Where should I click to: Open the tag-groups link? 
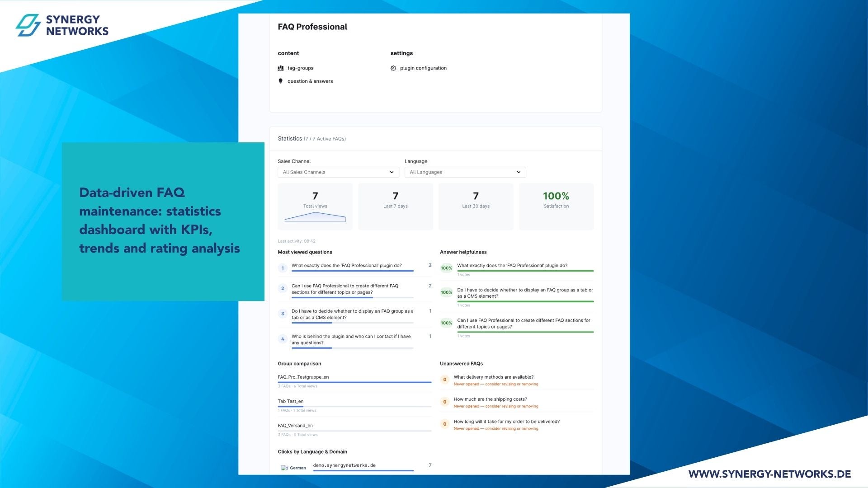point(300,68)
